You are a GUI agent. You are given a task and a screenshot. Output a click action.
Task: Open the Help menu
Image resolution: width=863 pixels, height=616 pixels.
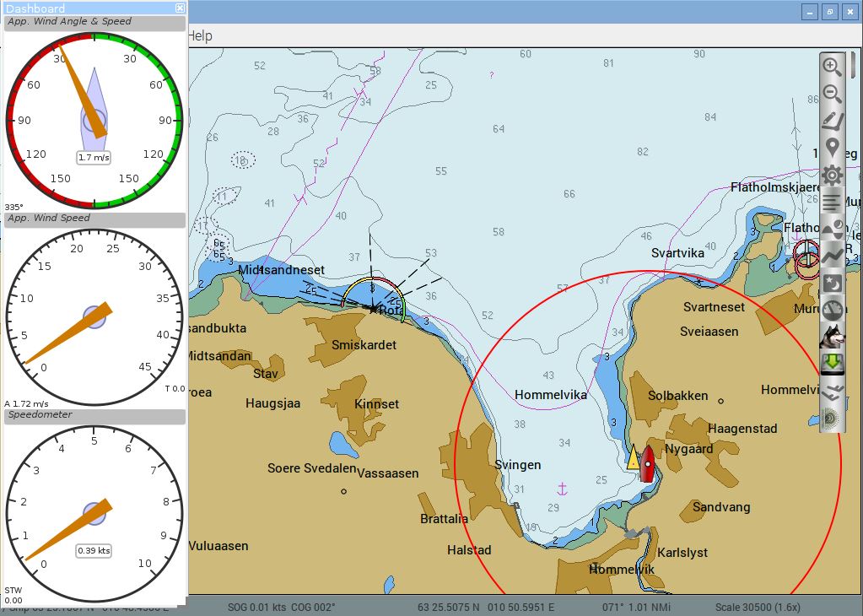[x=200, y=35]
